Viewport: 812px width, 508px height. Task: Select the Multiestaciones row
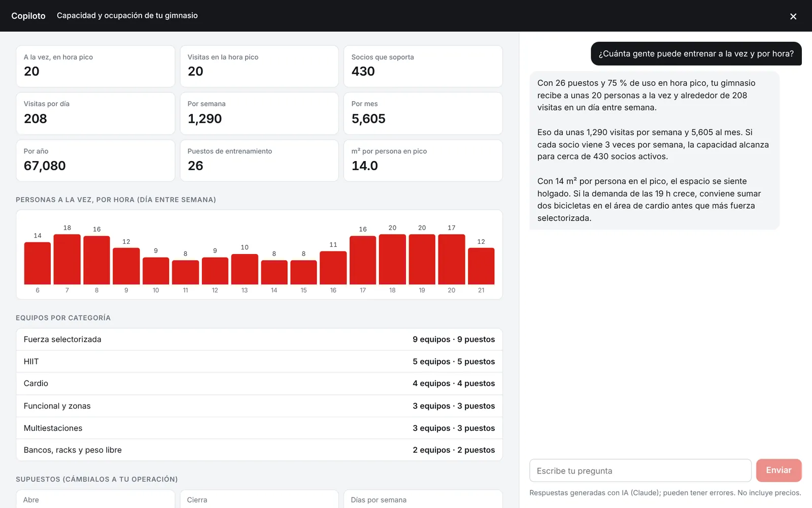pyautogui.click(x=259, y=428)
